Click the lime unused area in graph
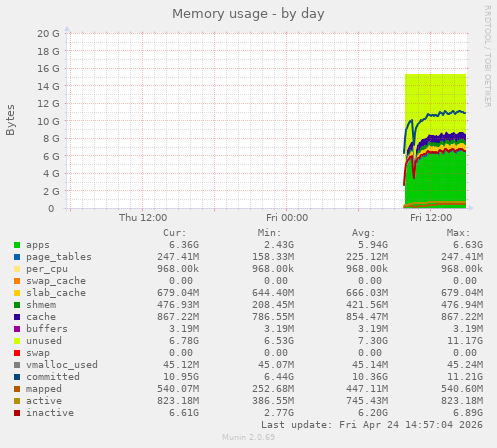The height and width of the screenshot is (448, 497). (x=435, y=93)
